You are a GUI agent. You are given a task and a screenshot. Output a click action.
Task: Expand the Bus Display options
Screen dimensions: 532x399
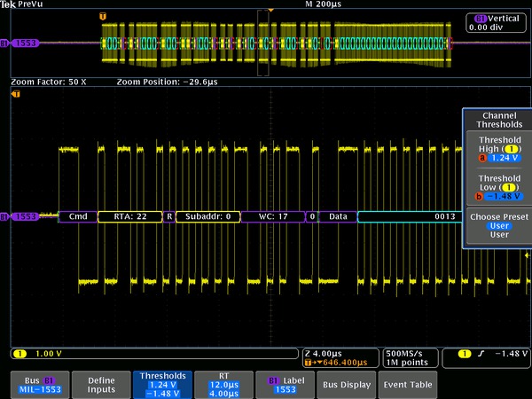click(x=345, y=385)
